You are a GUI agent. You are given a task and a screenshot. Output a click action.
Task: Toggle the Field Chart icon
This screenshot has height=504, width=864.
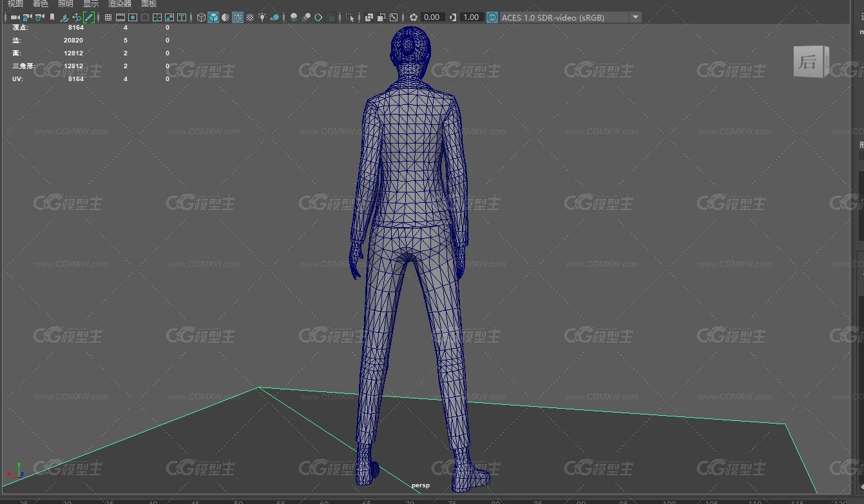pos(157,17)
